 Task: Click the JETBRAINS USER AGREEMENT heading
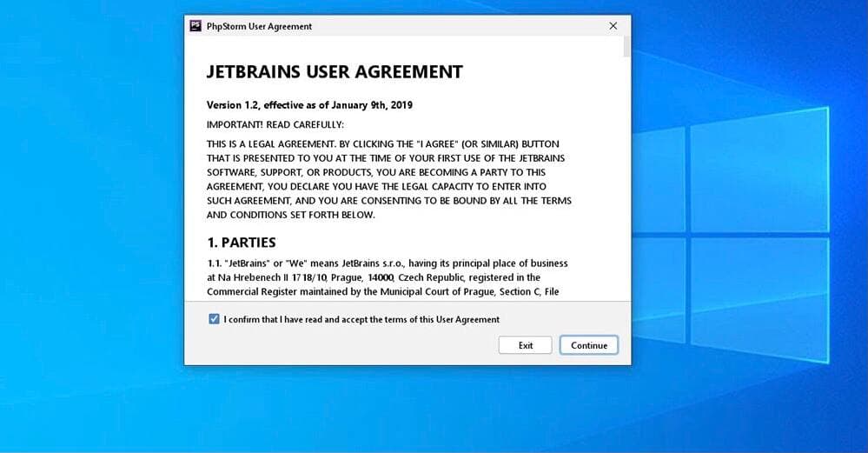pyautogui.click(x=335, y=72)
